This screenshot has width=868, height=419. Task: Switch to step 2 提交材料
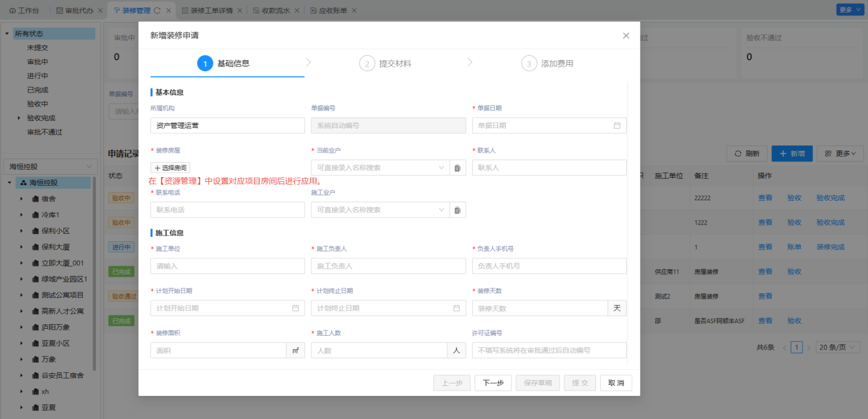[x=386, y=64]
